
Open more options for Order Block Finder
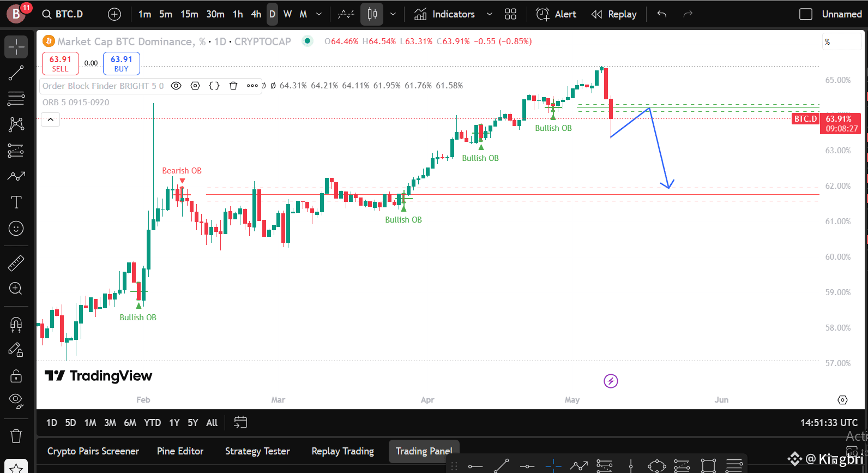click(252, 86)
